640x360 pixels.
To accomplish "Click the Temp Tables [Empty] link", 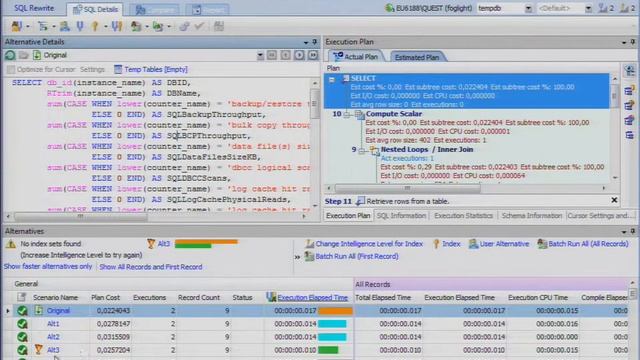I will coord(156,69).
